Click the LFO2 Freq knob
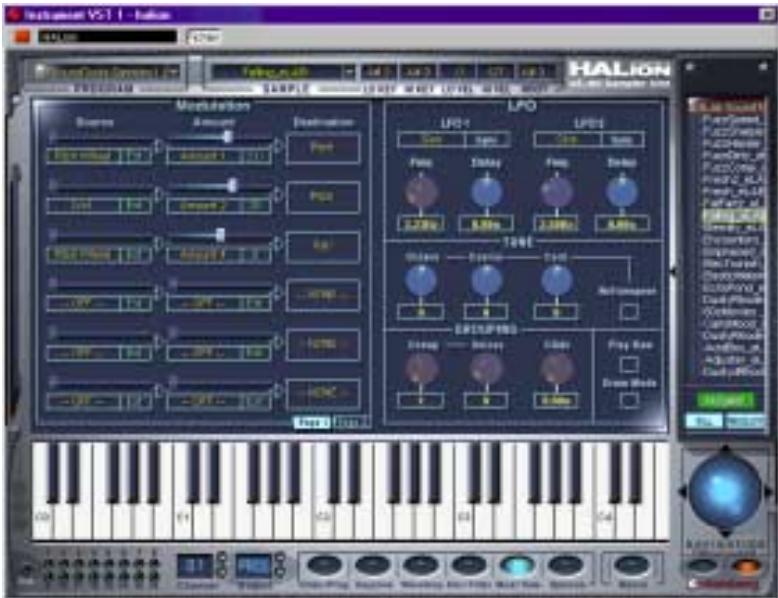Image resolution: width=778 pixels, height=598 pixels. tap(557, 192)
